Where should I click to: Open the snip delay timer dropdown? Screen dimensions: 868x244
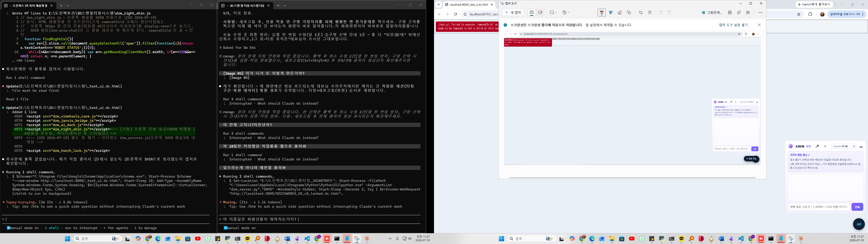pos(566,12)
